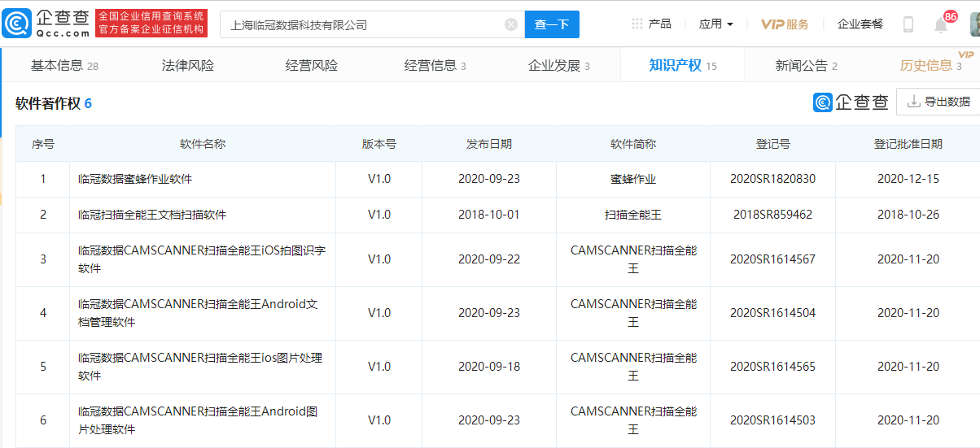Click the 导出数据 export button
This screenshot has width=980, height=448.
[938, 102]
